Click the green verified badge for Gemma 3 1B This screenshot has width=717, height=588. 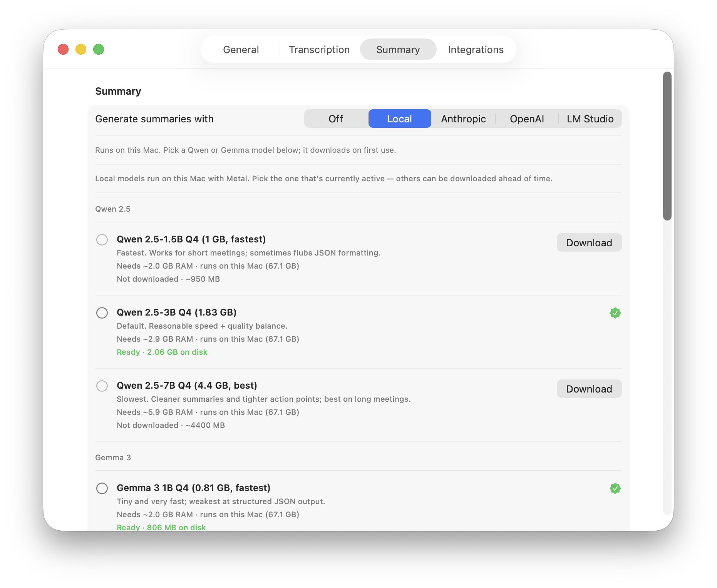615,488
